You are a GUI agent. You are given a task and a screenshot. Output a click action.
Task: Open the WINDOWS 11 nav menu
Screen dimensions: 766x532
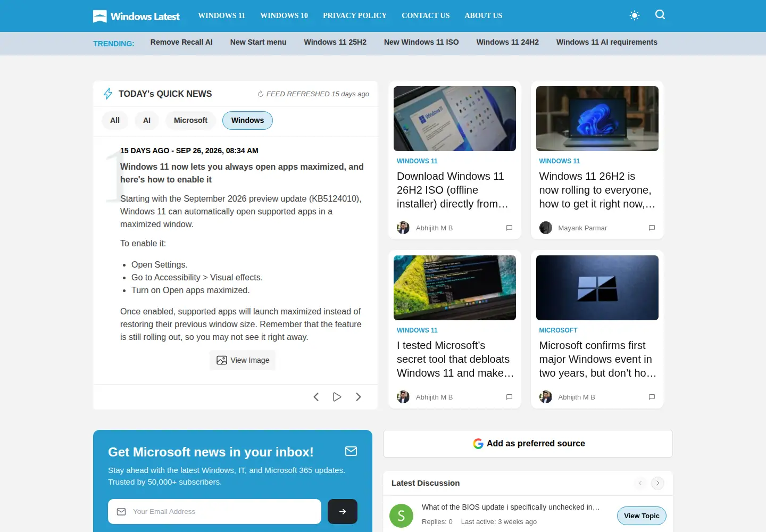point(222,15)
